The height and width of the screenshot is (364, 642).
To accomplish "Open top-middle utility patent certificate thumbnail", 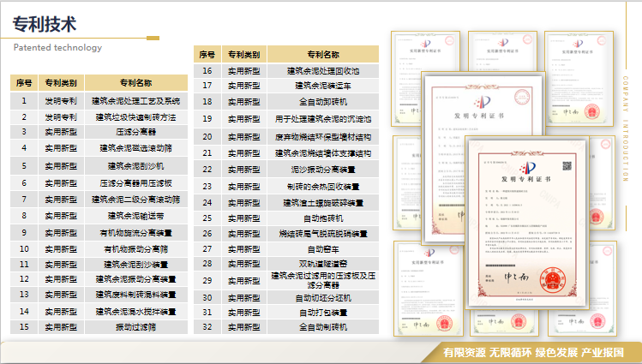I will point(502,51).
